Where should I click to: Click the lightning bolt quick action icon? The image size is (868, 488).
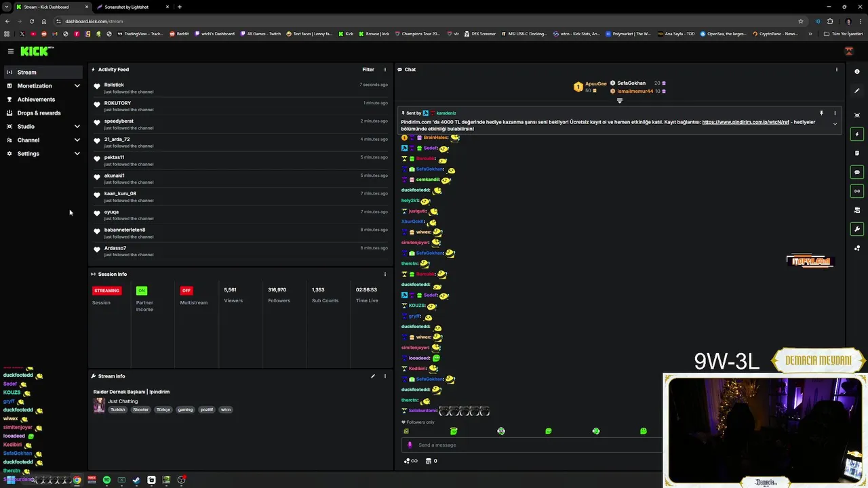point(857,134)
